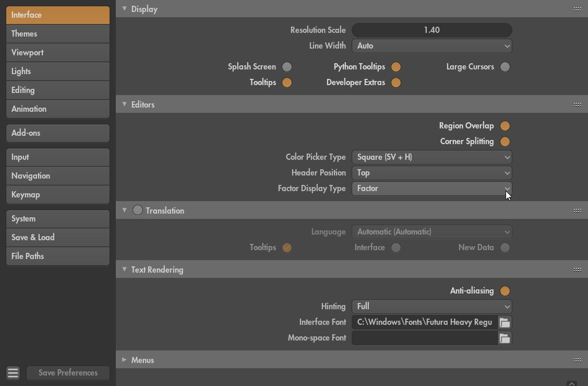This screenshot has height=386, width=588.
Task: Enable the Splash Screen toggle
Action: coord(287,67)
